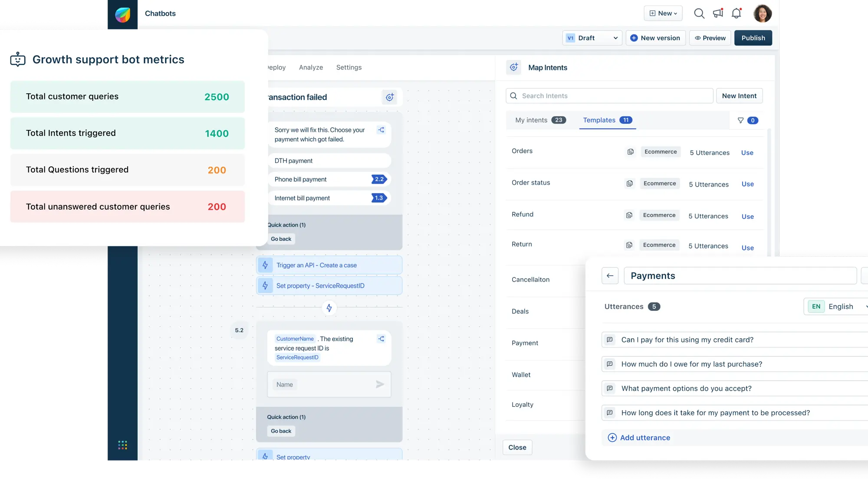Open the search magnifier icon in header
The height and width of the screenshot is (481, 868).
699,13
